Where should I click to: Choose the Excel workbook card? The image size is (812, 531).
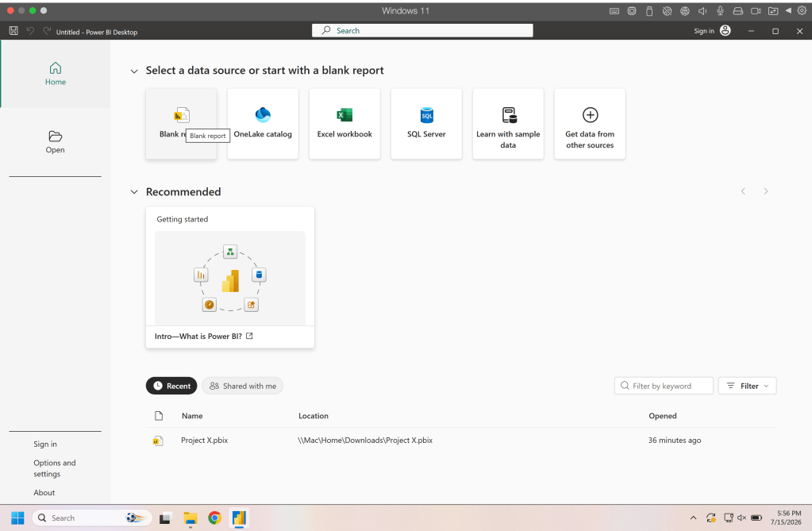click(x=344, y=123)
